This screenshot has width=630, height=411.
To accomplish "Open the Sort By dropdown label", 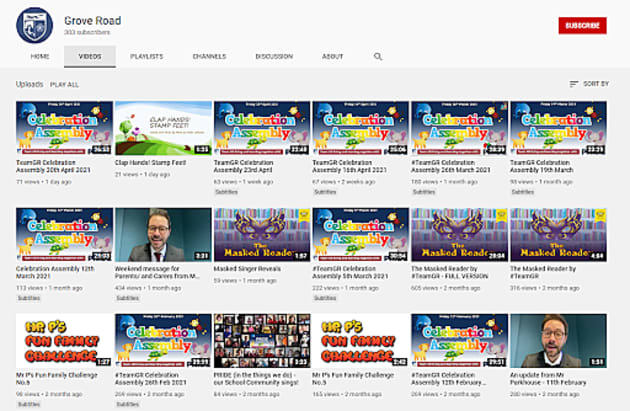I will [x=596, y=84].
